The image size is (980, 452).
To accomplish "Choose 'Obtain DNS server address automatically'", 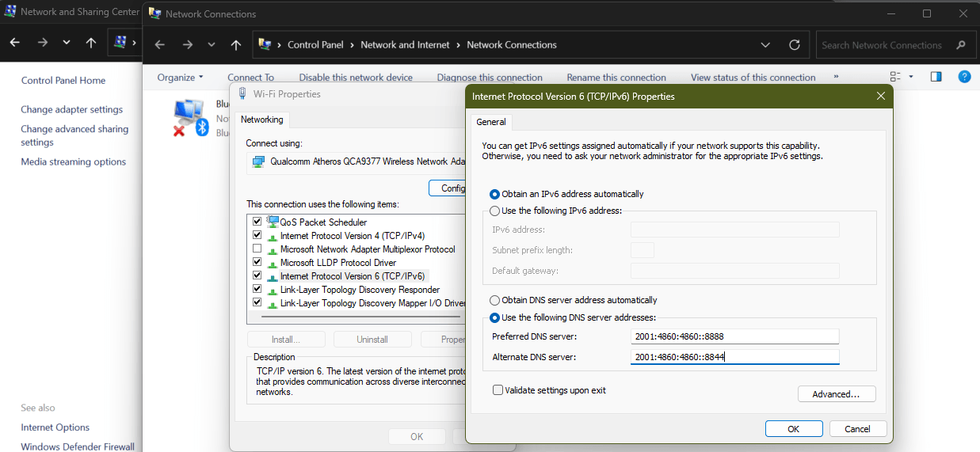I will pyautogui.click(x=495, y=301).
